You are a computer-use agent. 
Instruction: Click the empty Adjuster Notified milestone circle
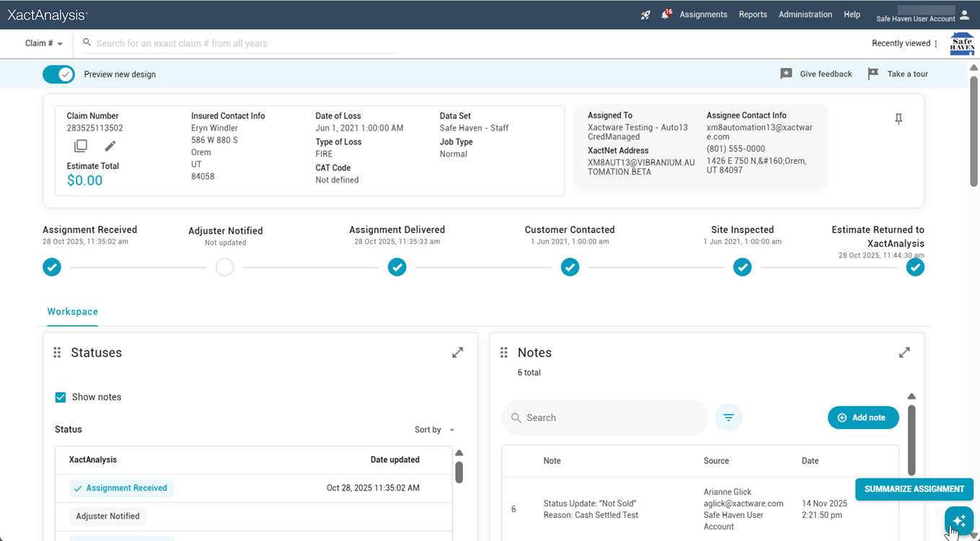click(225, 268)
